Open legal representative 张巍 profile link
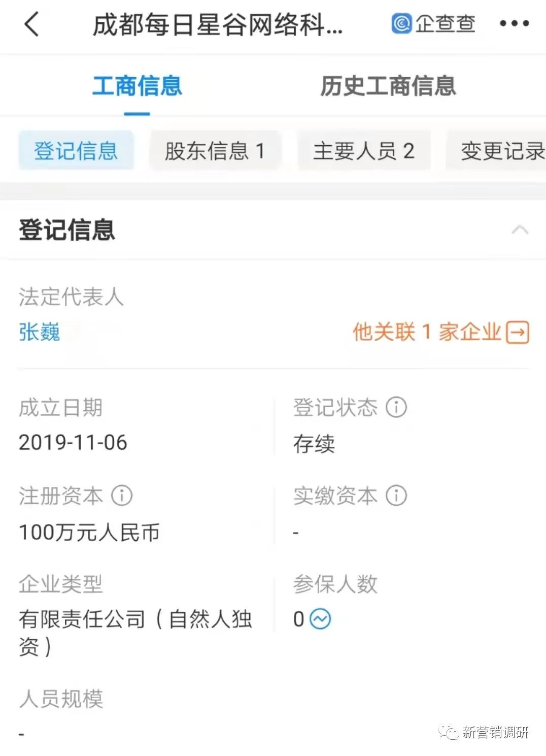This screenshot has width=546, height=756. (40, 332)
